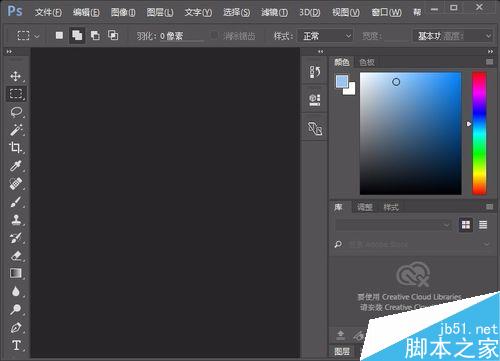Open the 图层(L) menu
Image resolution: width=500 pixels, height=361 pixels.
tap(160, 13)
